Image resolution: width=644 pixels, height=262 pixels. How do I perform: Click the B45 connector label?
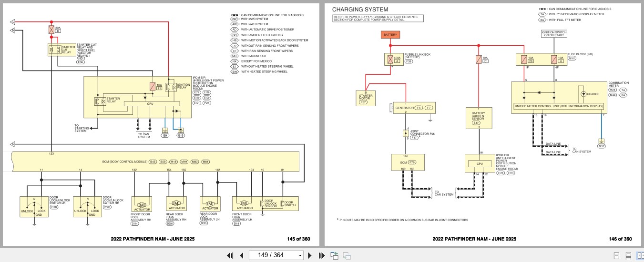[153, 162]
